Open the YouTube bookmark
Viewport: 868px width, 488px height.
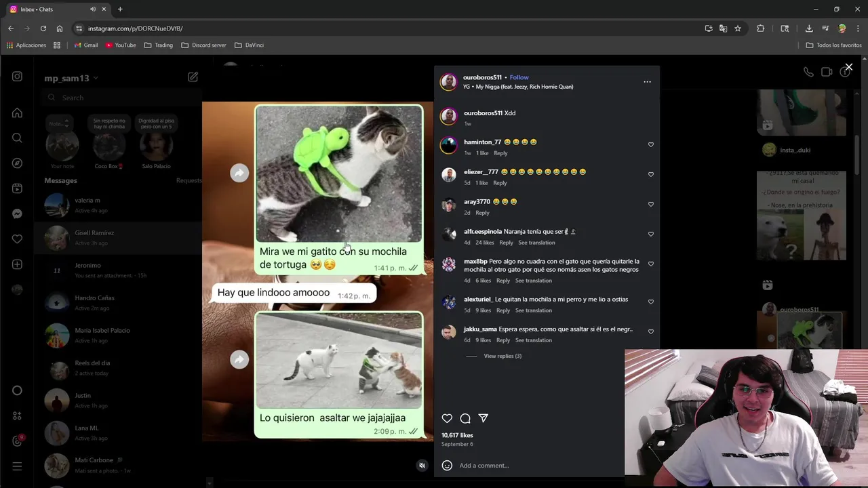pos(121,45)
